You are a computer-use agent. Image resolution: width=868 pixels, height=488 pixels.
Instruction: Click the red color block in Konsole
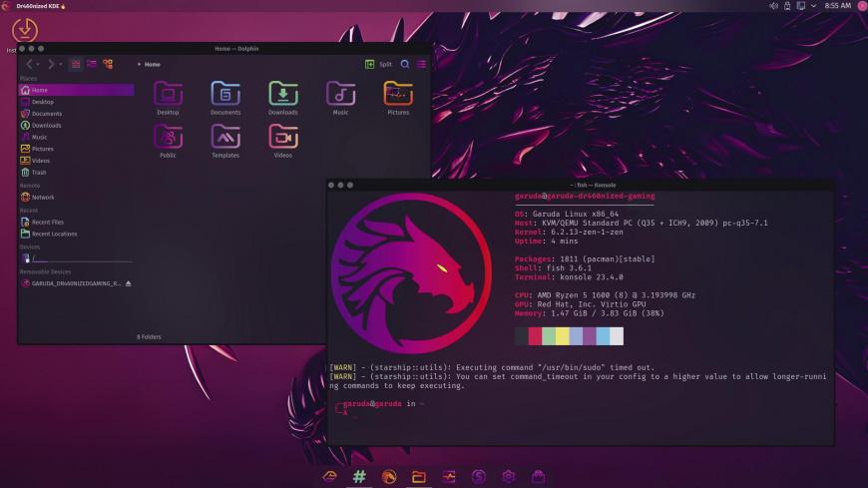535,335
